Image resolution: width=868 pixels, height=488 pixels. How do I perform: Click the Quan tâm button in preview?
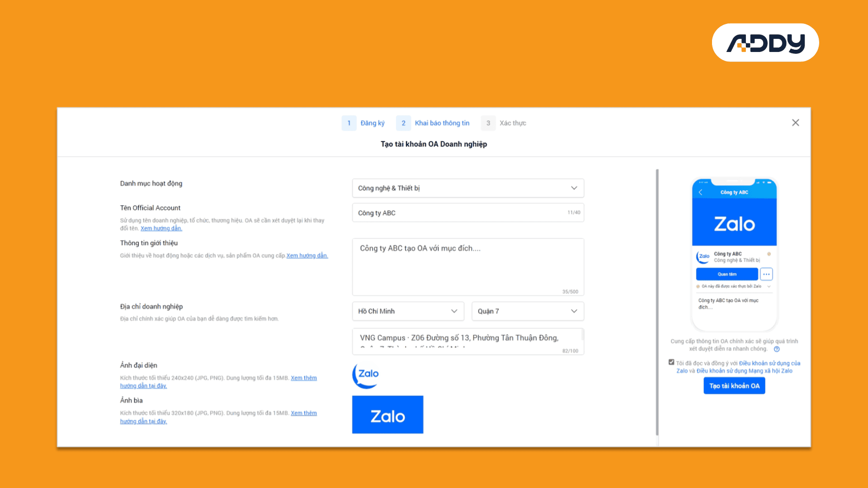coord(727,274)
